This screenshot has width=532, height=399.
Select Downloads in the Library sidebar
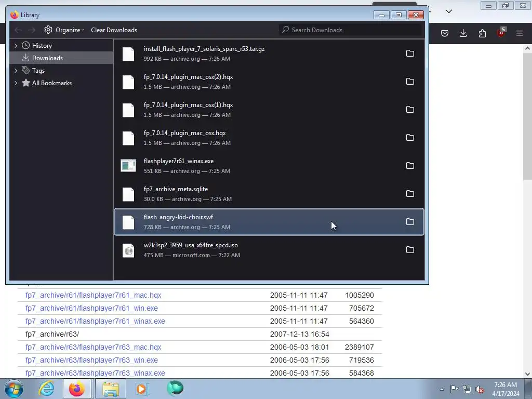47,58
